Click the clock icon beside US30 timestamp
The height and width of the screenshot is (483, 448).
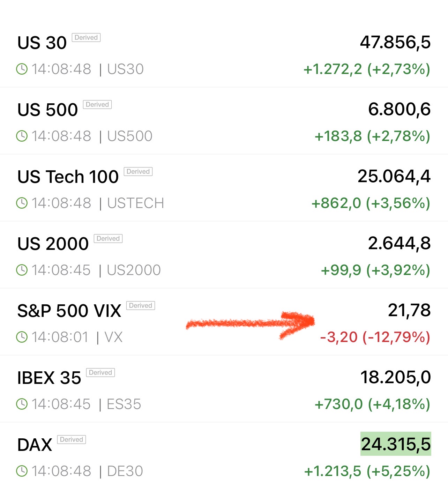point(22,69)
